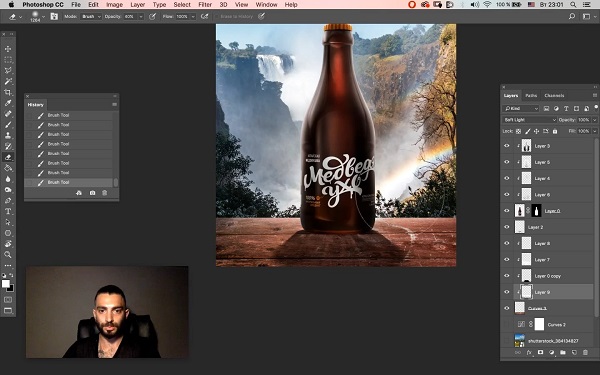Image resolution: width=600 pixels, height=375 pixels.
Task: Select the Healing Brush tool
Action: tap(8, 114)
